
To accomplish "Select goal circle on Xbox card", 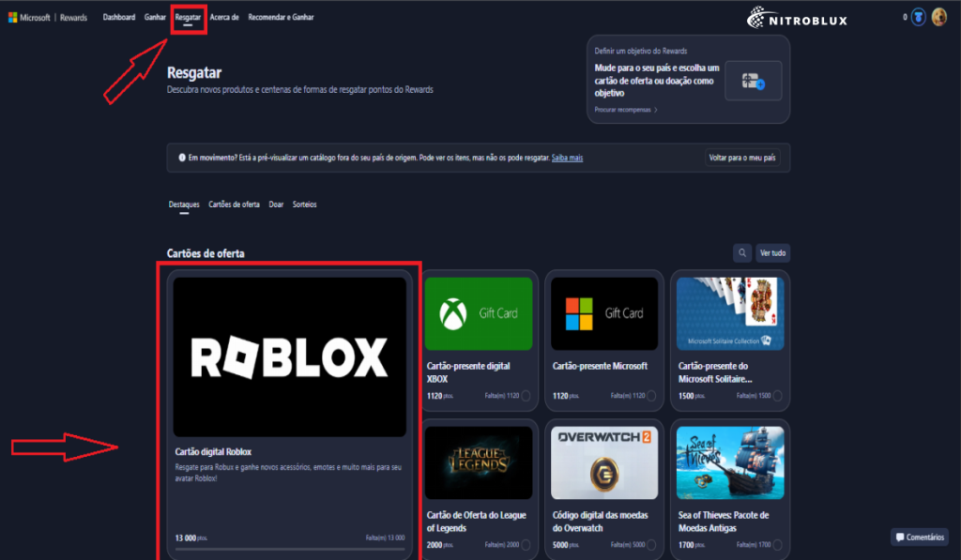I will (x=526, y=396).
